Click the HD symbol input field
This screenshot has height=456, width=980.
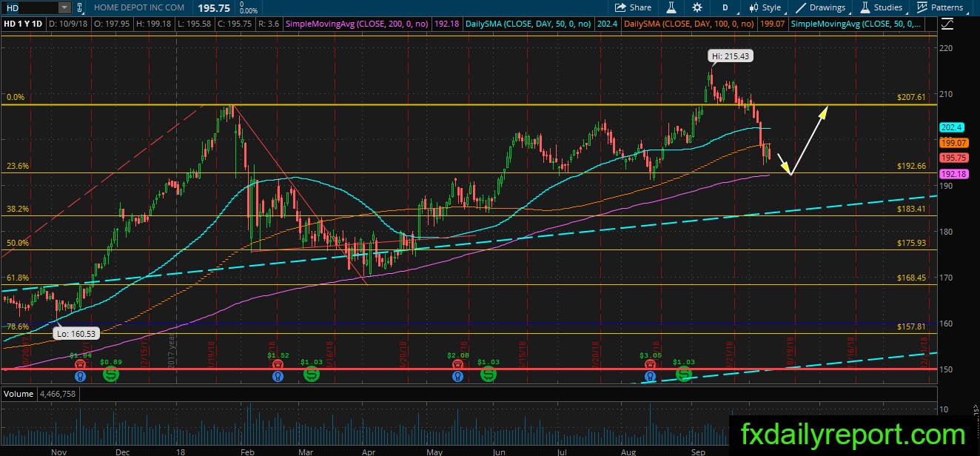[30, 7]
